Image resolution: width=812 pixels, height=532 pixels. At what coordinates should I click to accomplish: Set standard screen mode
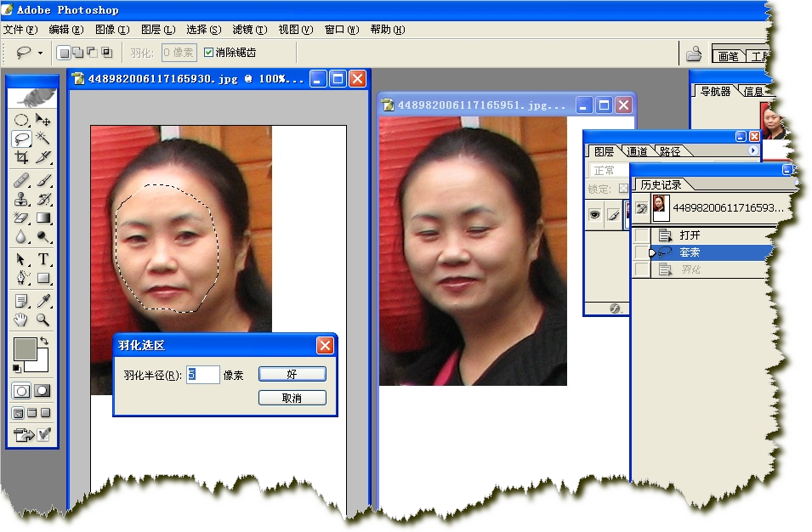[18, 413]
